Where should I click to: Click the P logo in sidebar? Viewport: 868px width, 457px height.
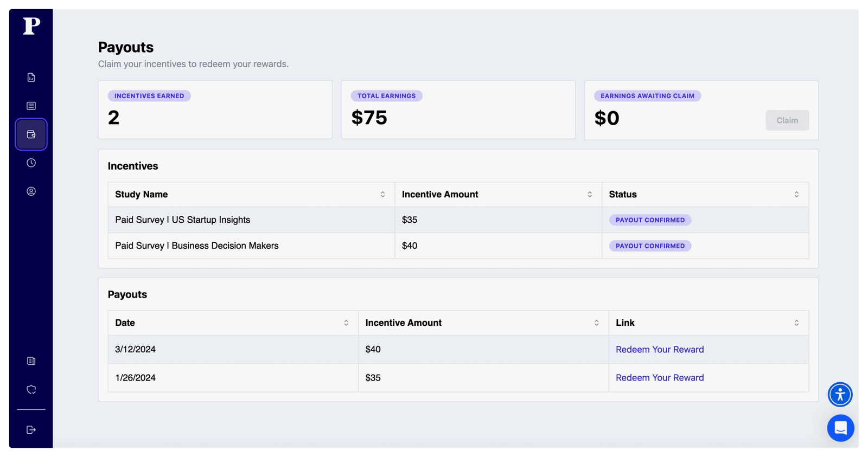click(x=31, y=25)
